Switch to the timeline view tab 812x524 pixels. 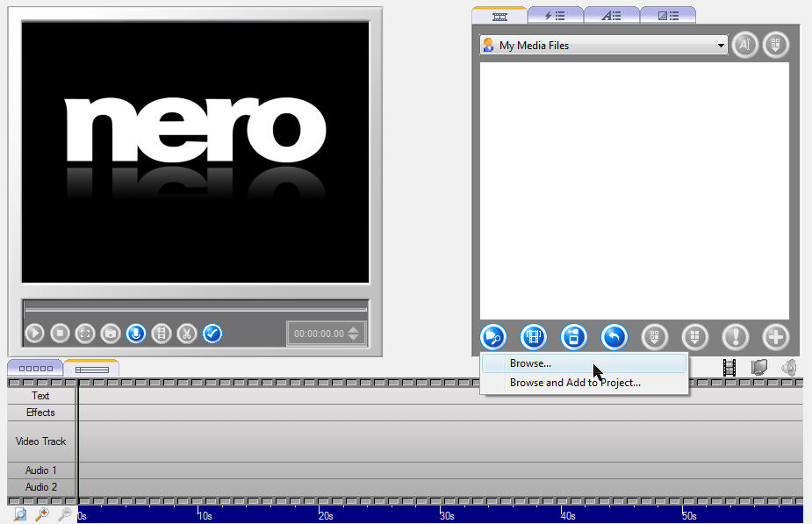pyautogui.click(x=91, y=369)
